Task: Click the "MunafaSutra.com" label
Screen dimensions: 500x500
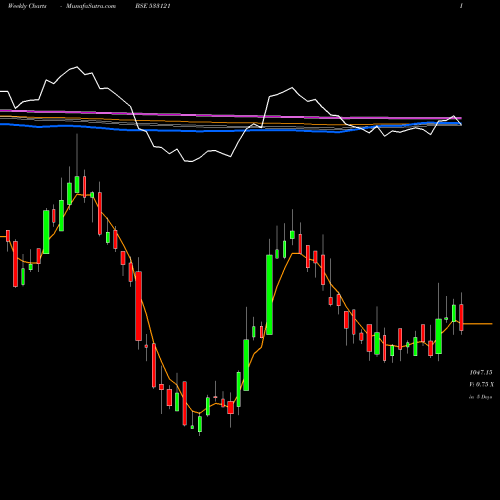Action: pos(91,6)
